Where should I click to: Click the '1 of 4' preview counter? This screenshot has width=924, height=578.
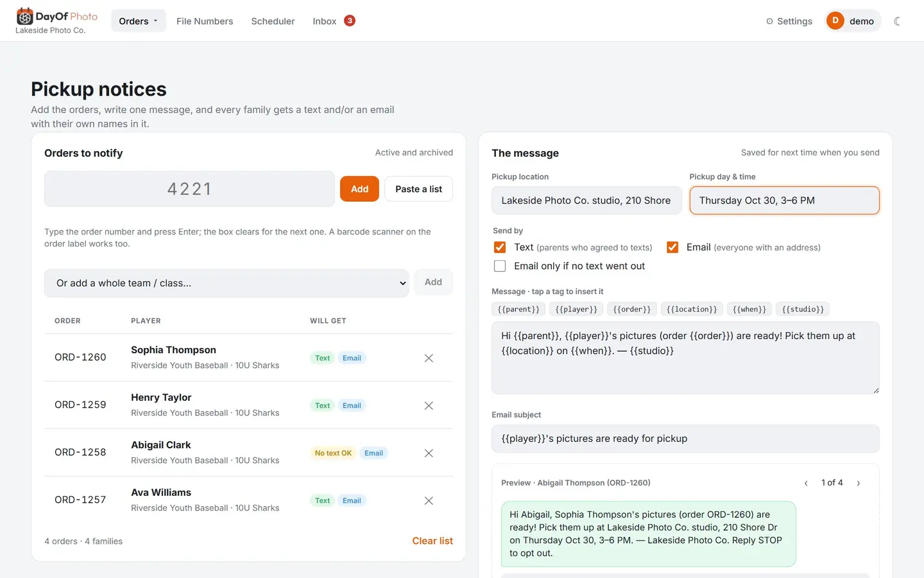click(x=832, y=482)
